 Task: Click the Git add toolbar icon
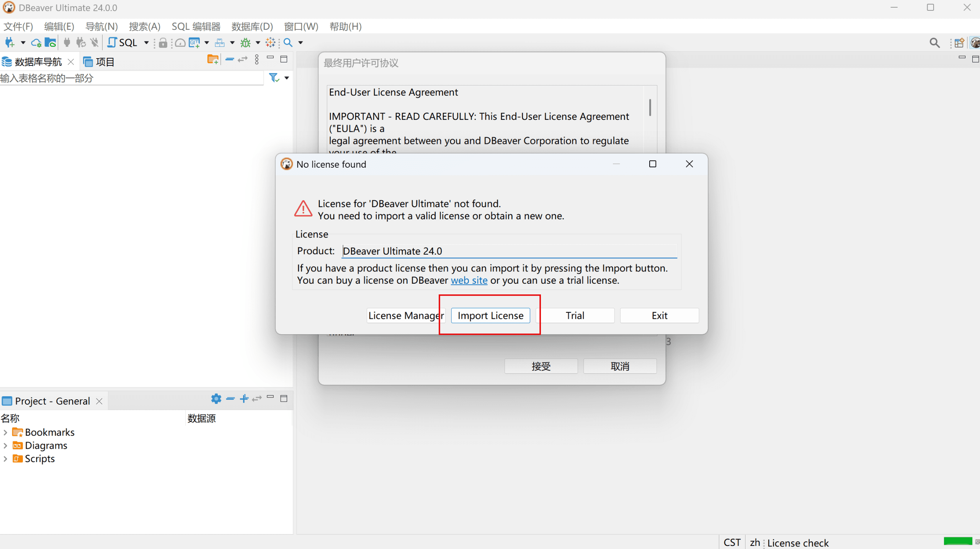pos(194,42)
